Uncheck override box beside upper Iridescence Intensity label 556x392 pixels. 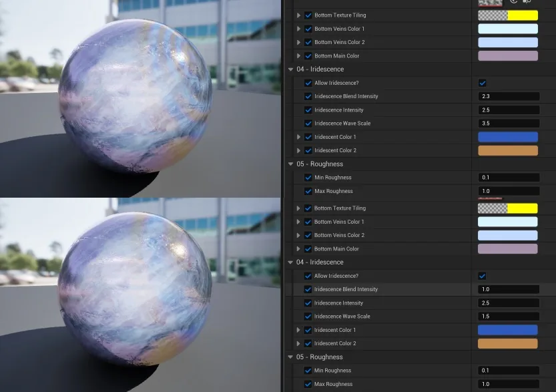pos(308,110)
